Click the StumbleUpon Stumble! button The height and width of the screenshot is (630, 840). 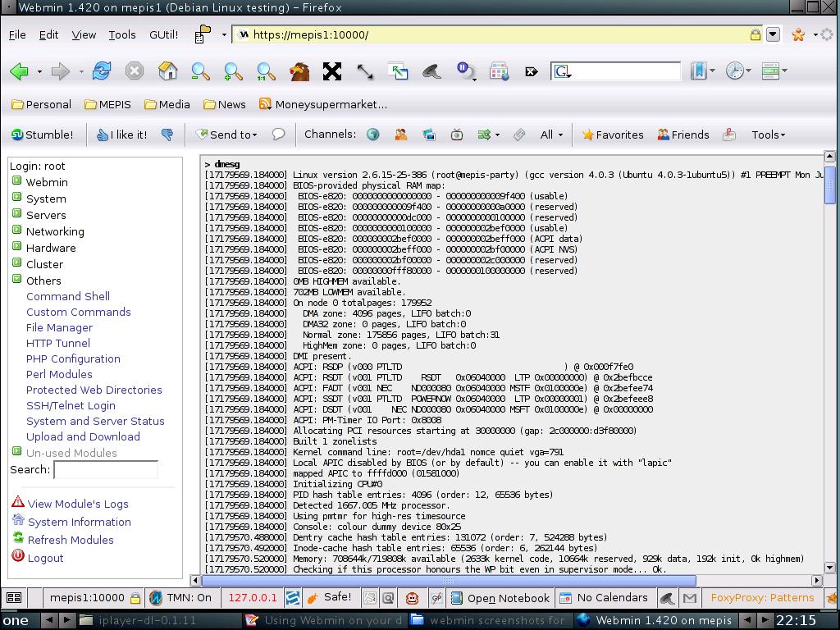click(43, 135)
